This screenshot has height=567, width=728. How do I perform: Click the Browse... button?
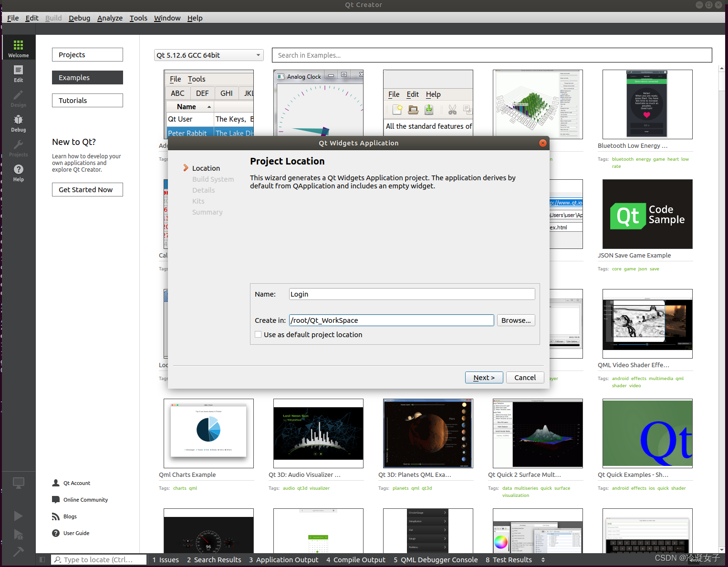click(x=516, y=320)
